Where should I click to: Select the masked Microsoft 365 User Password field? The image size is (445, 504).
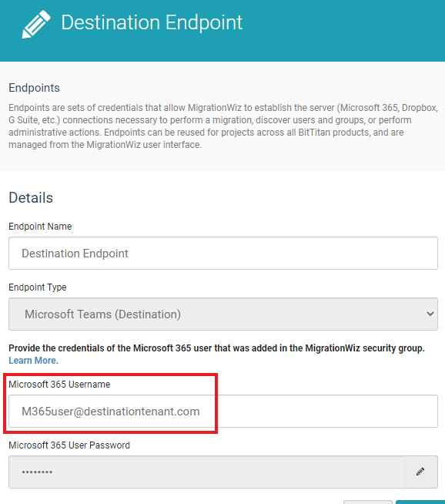(x=206, y=472)
